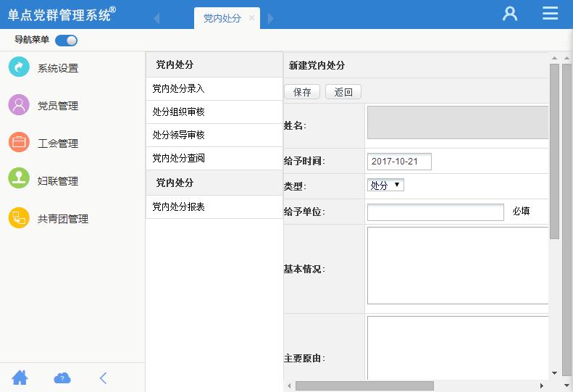The image size is (573, 392).
Task: Click the 妇联管理 green icon
Action: [19, 178]
